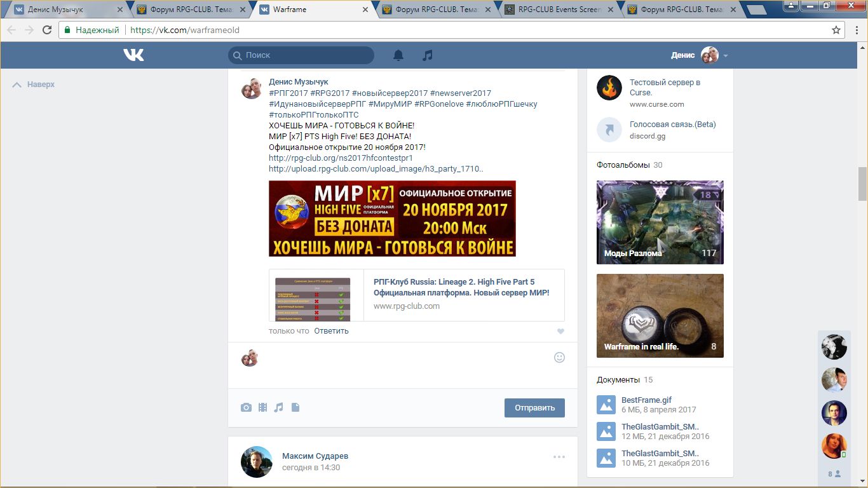Reload the page with refresh icon
The image size is (868, 488).
click(47, 30)
